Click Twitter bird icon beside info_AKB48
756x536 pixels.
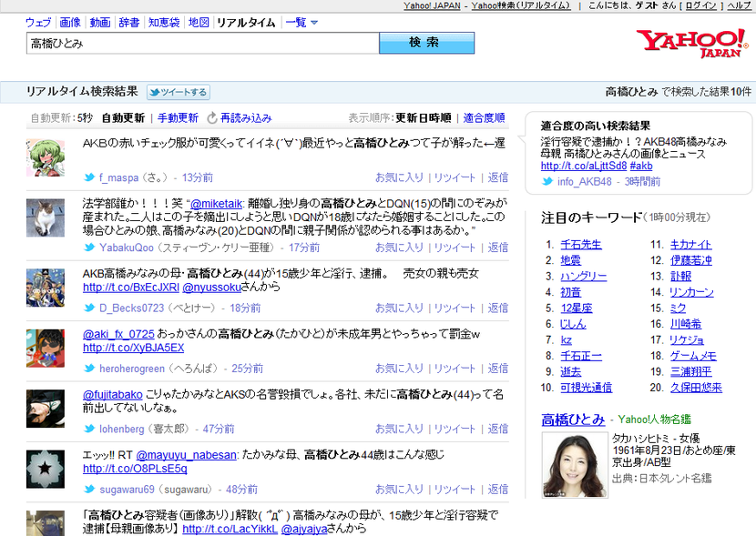pos(547,182)
